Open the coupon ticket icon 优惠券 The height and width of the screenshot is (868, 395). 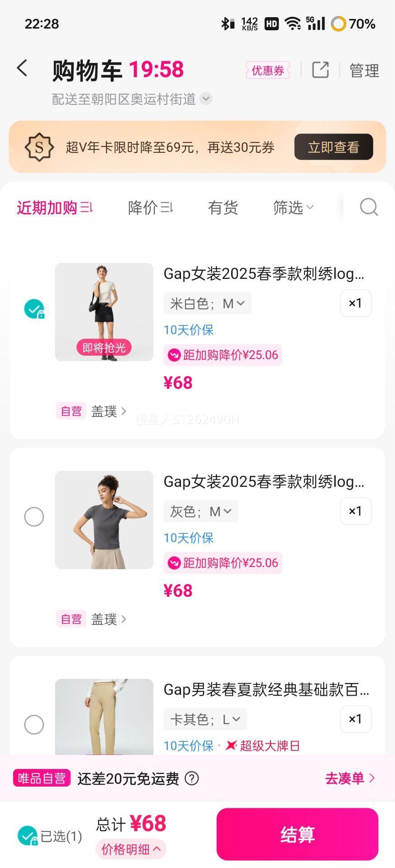pyautogui.click(x=268, y=71)
